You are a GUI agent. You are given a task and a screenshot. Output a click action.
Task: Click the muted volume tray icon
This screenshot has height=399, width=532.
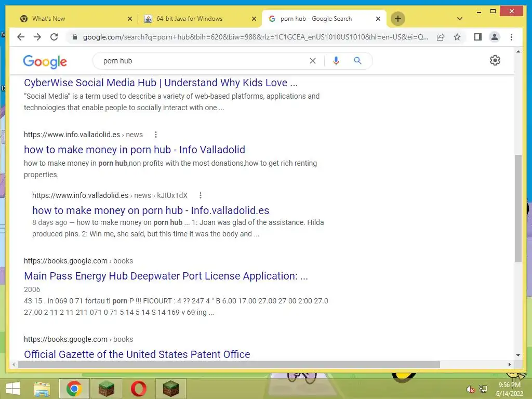470,389
